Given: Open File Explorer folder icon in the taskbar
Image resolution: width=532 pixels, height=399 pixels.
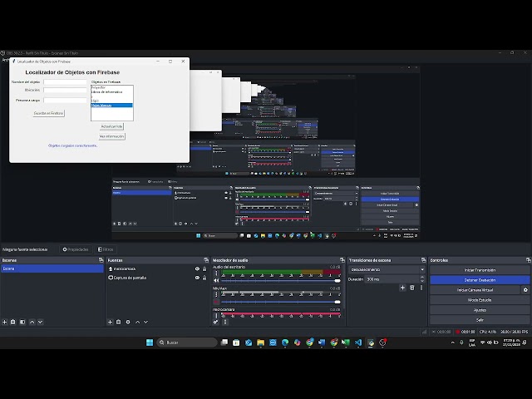Looking at the screenshot, I should (260, 342).
